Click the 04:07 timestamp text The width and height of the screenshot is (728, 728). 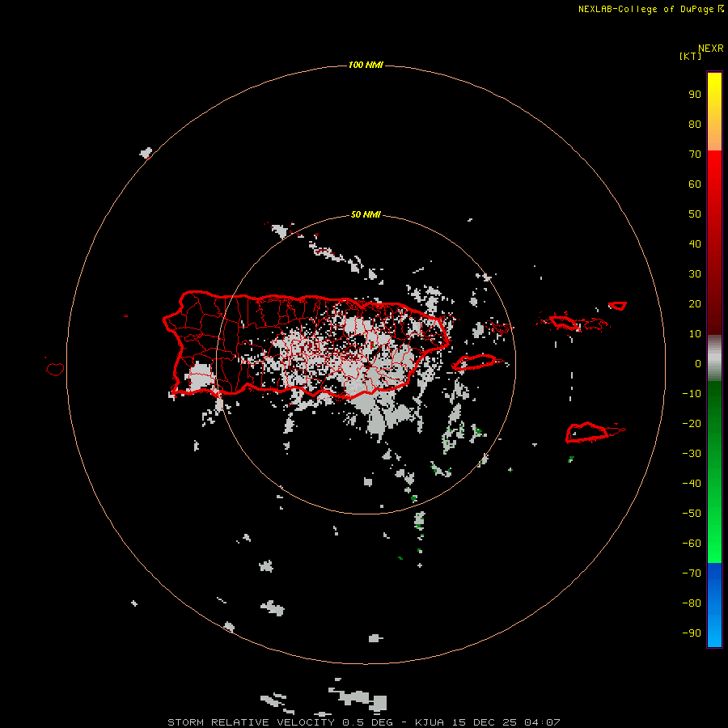[x=542, y=722]
